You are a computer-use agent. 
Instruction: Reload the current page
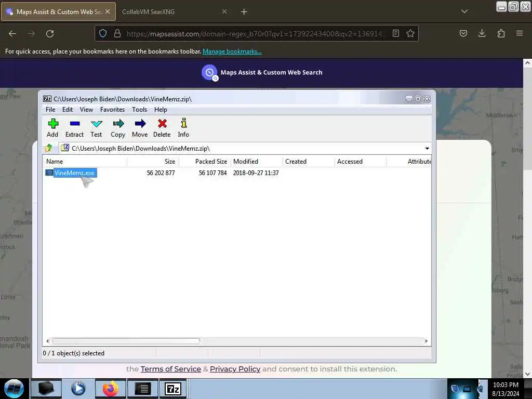coord(50,34)
